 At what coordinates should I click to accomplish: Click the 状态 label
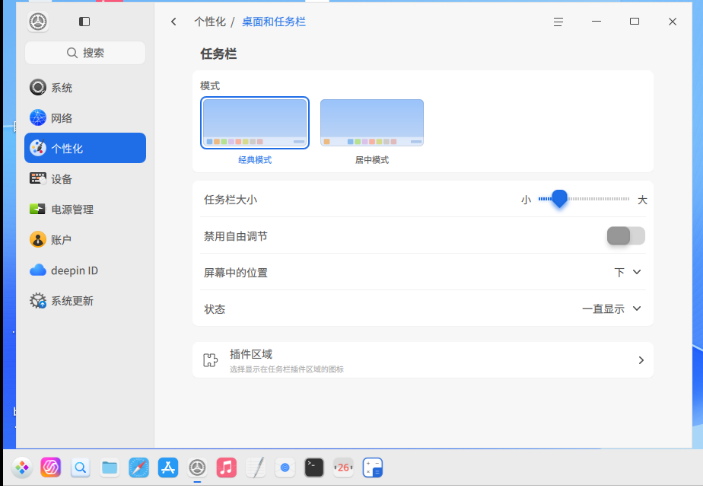(214, 309)
